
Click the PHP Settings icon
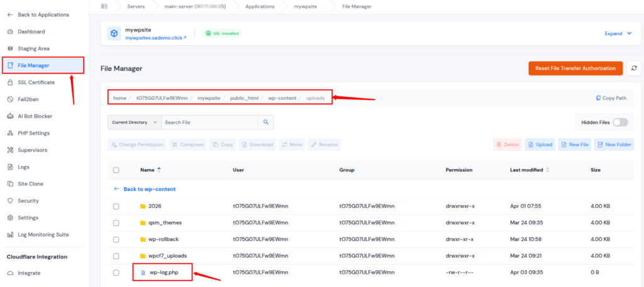10,133
